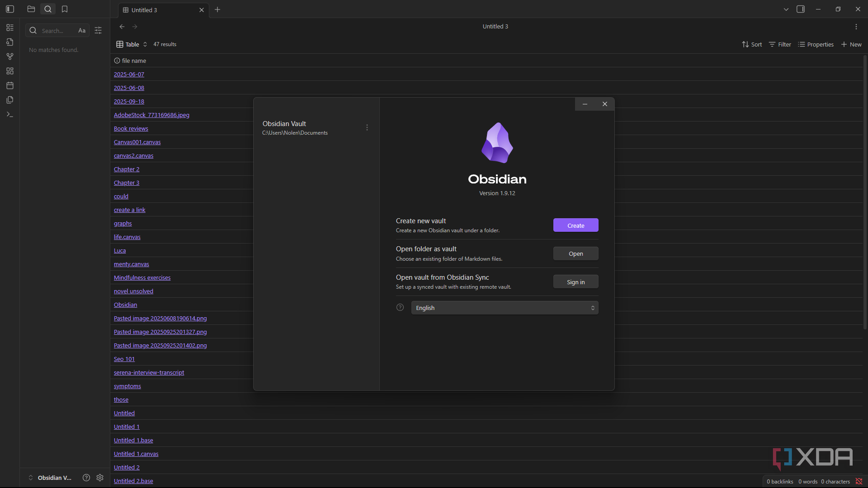Select the search tab icon in sidebar
868x488 pixels.
pos(48,9)
